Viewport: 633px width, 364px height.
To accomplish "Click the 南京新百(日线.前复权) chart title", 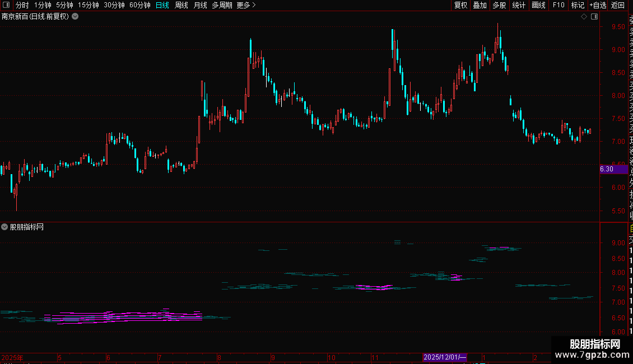I will [x=35, y=17].
